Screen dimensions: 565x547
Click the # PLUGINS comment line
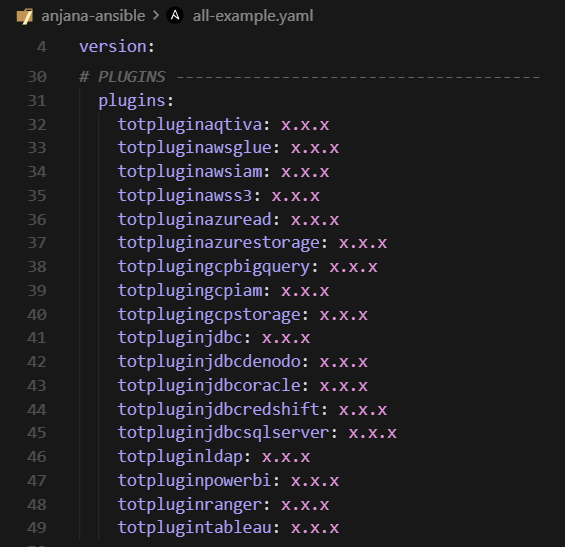click(x=309, y=77)
